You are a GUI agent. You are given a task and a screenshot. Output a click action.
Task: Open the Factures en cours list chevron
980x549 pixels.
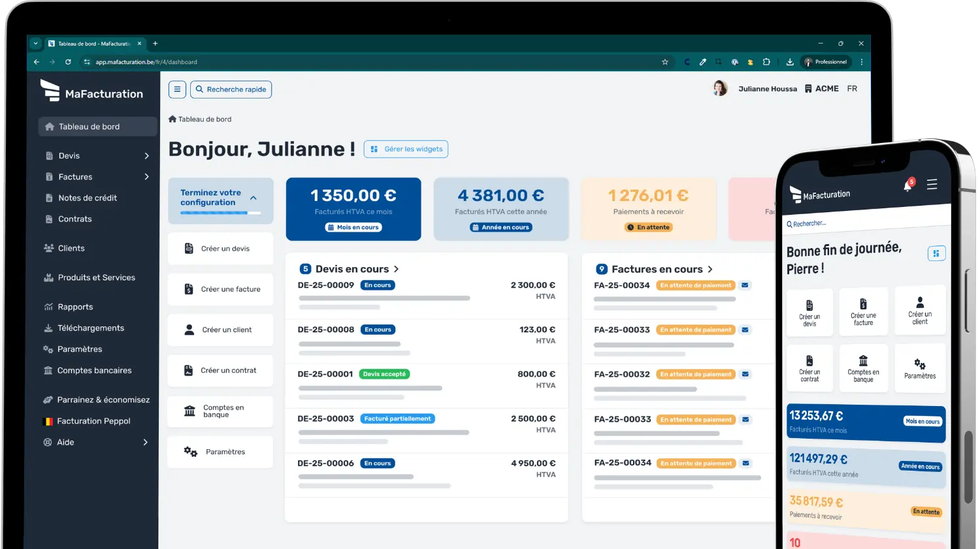point(710,269)
